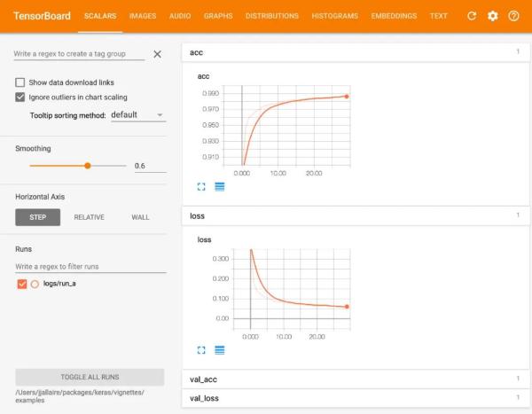Switch to the Histograms tab
This screenshot has width=532, height=414.
[334, 16]
